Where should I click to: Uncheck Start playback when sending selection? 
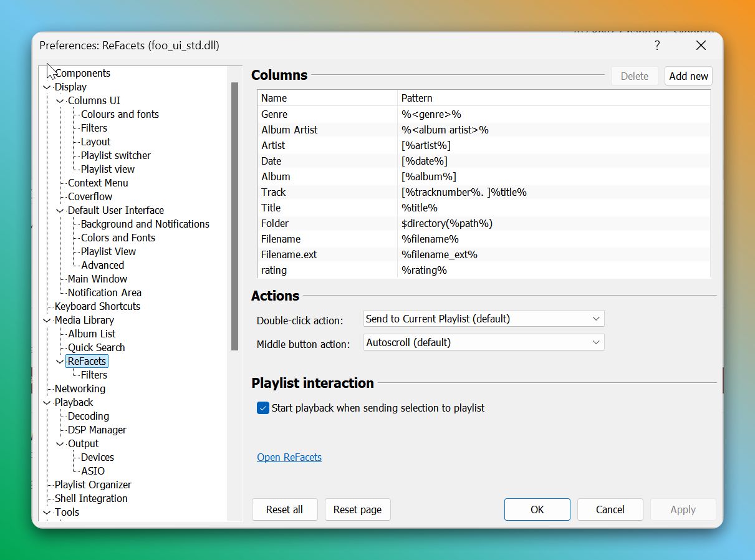pyautogui.click(x=263, y=408)
